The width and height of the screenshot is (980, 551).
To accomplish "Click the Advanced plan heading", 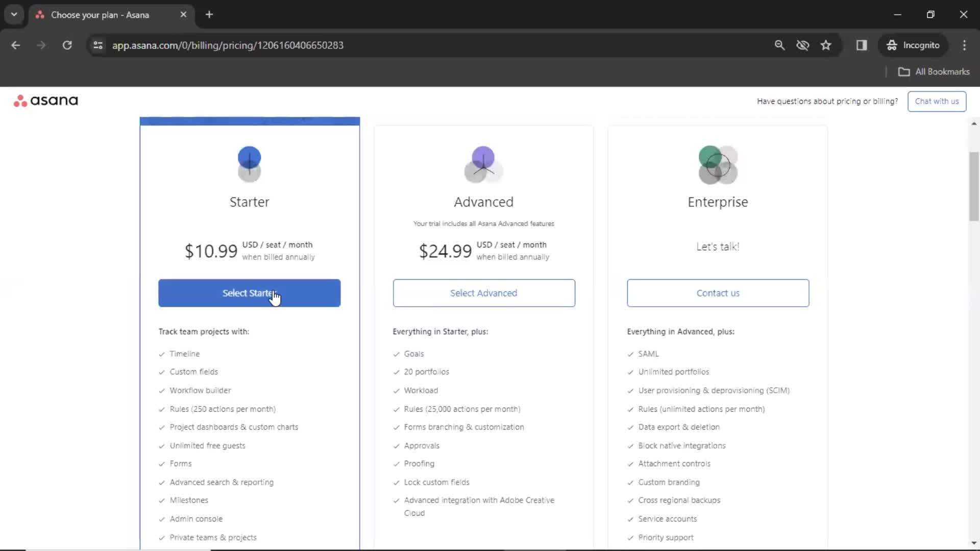I will [483, 202].
